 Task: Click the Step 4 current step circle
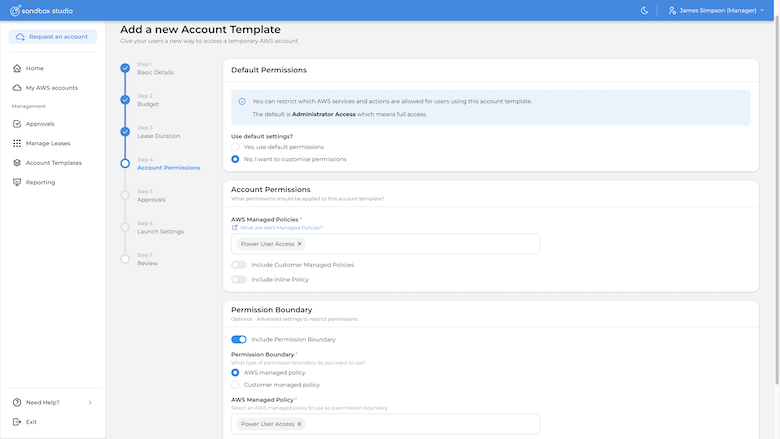point(125,164)
